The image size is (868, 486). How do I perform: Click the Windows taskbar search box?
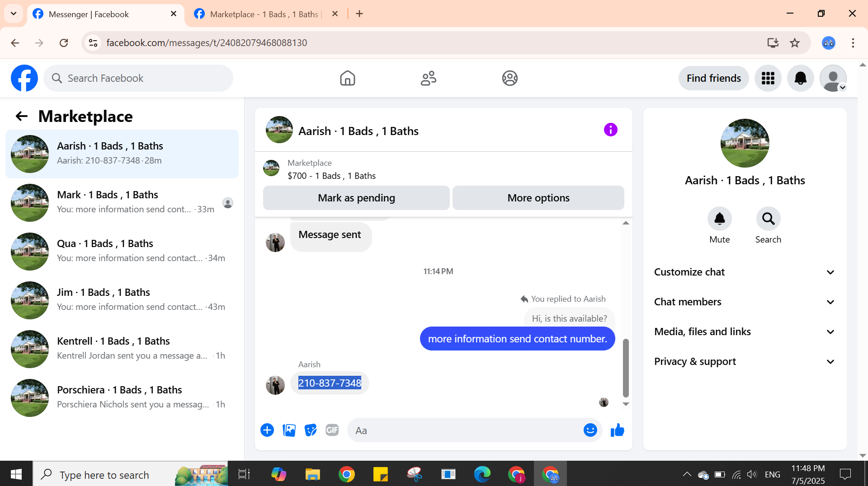coord(130,474)
